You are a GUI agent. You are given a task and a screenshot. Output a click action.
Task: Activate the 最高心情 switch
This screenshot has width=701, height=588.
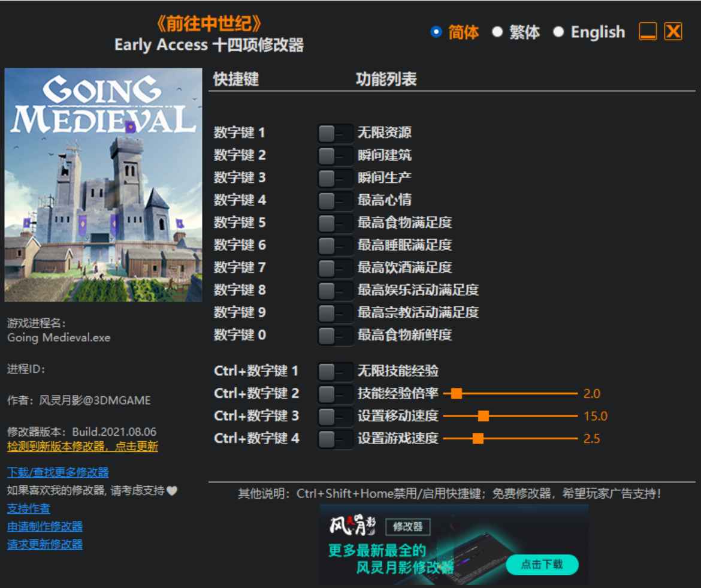point(334,201)
